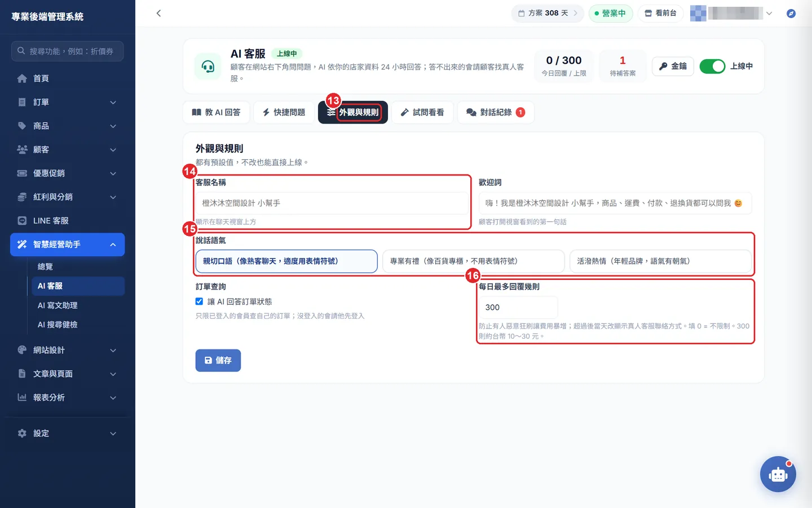The width and height of the screenshot is (812, 508).
Task: Click the back arrow icon in the header
Action: 158,13
